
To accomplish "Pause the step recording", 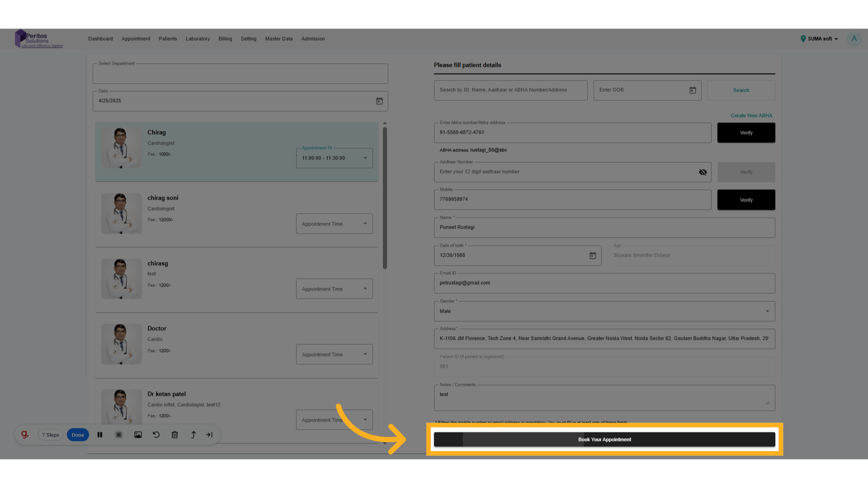I will 100,435.
